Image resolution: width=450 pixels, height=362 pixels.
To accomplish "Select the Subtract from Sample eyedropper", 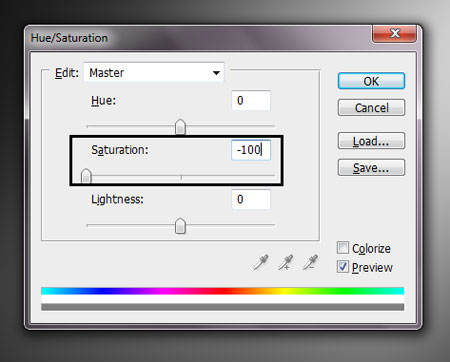I will coord(310,262).
